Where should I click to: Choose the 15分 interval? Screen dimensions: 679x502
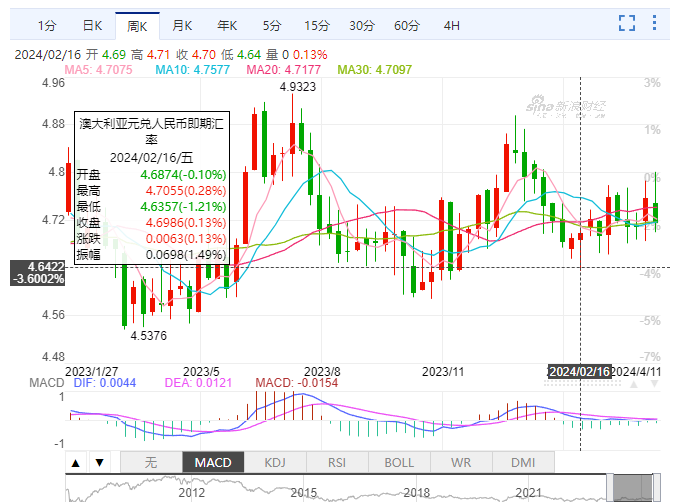(317, 25)
